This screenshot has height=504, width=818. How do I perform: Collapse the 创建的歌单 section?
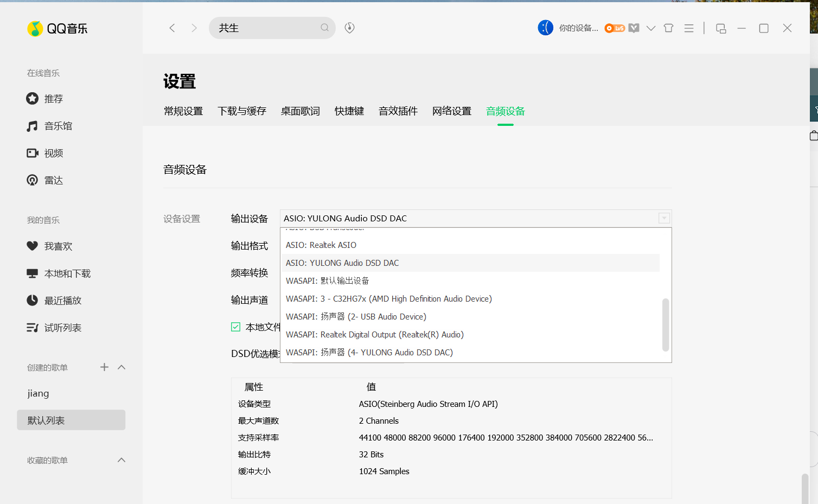coord(122,367)
